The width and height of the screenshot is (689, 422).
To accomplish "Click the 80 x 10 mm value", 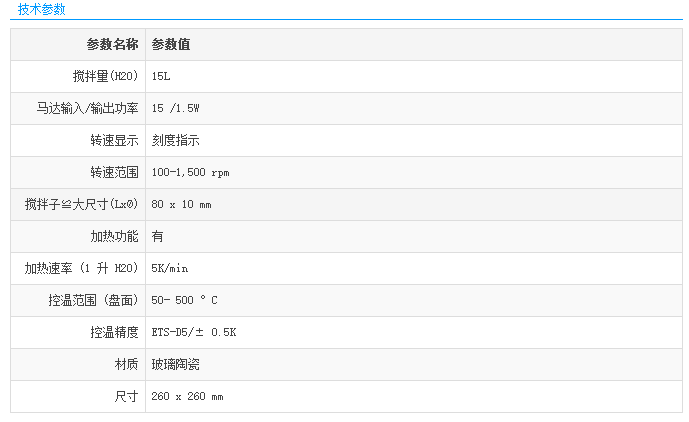I will click(181, 204).
